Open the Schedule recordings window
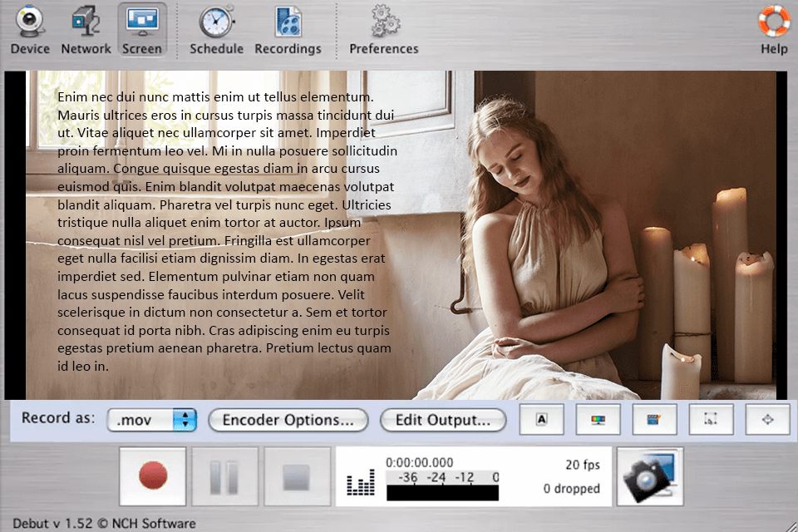Screen dimensions: 798x532 (x=216, y=31)
